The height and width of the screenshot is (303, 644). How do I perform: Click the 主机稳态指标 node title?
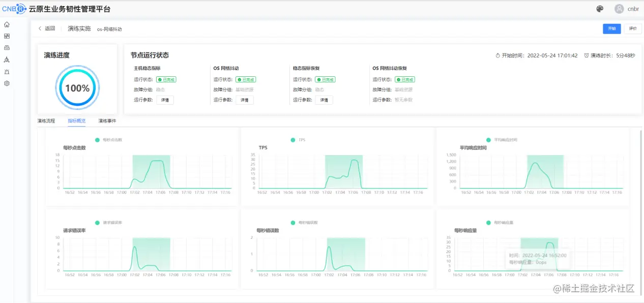click(x=147, y=68)
